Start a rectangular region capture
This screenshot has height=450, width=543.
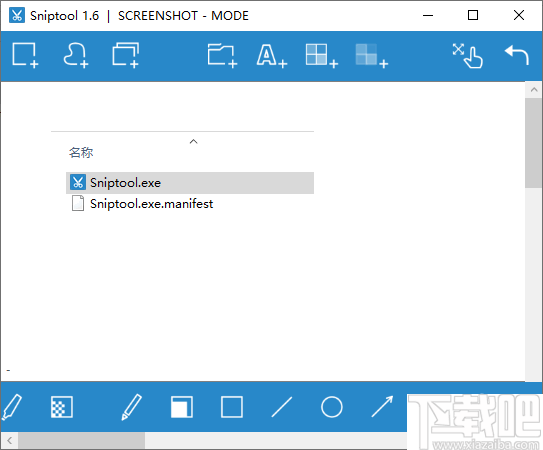click(x=25, y=55)
